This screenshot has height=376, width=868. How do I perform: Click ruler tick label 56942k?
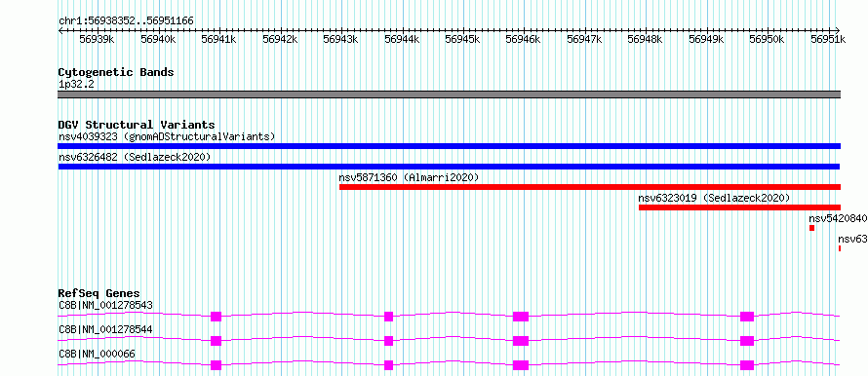(x=280, y=39)
